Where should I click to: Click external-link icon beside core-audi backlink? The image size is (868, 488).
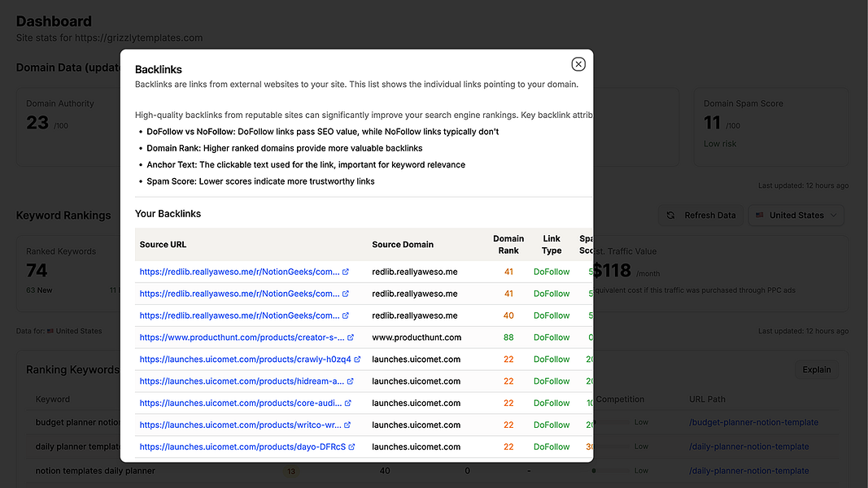[x=348, y=403]
